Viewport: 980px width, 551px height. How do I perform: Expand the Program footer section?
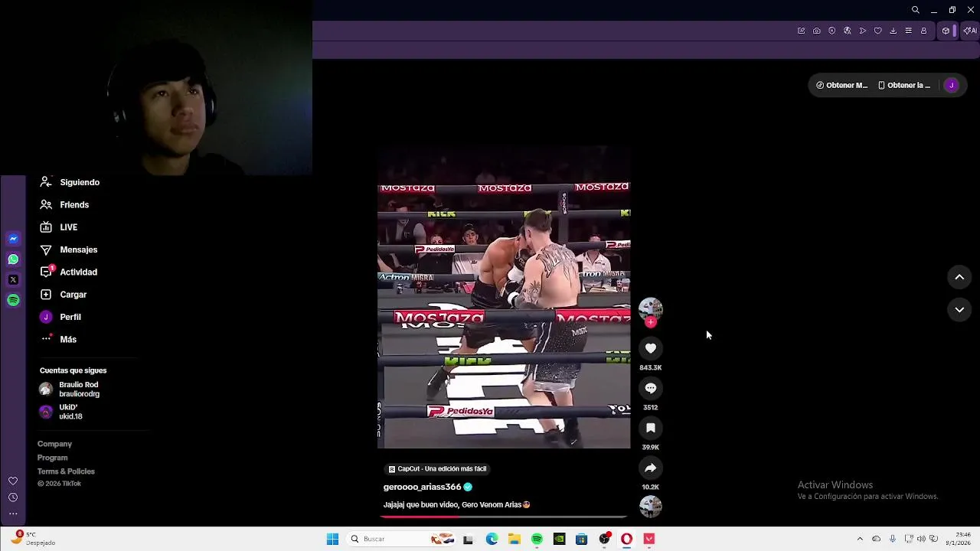[x=52, y=458]
